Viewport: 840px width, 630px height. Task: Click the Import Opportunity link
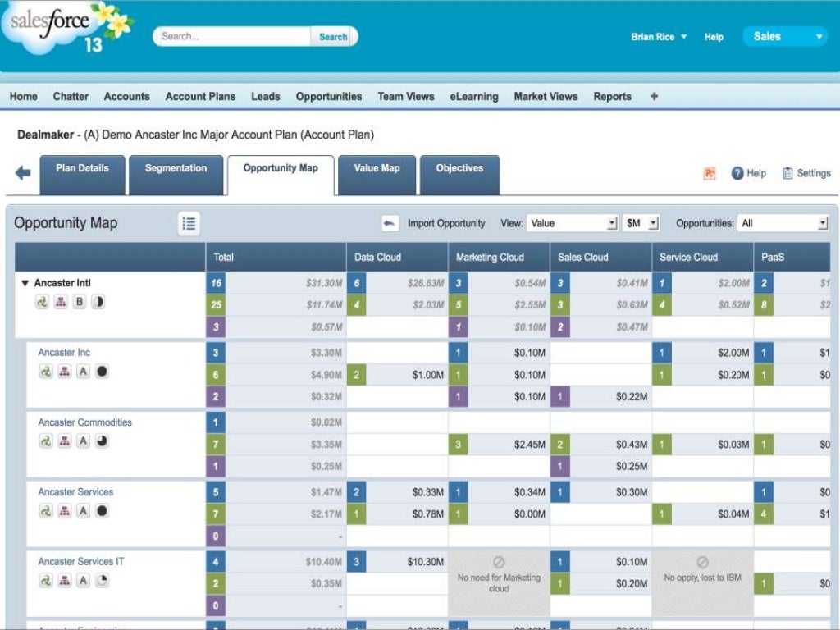(x=446, y=223)
